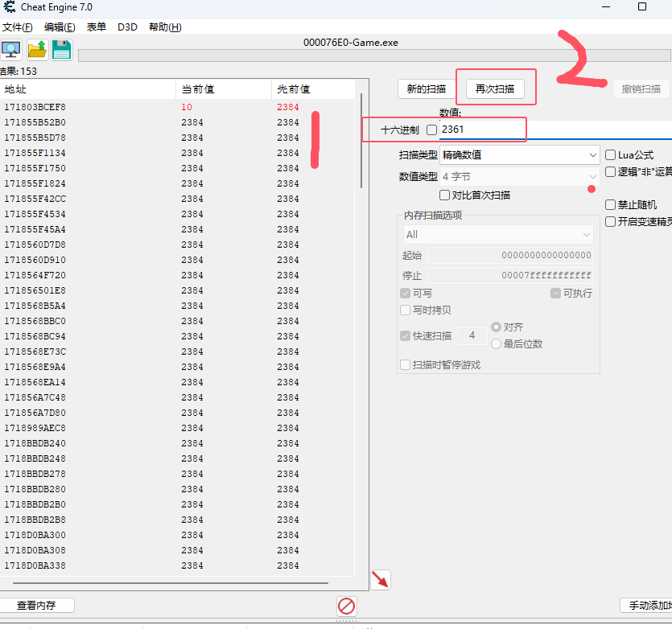Click the 数值 input field showing 2361
The height and width of the screenshot is (629, 672).
coord(555,129)
